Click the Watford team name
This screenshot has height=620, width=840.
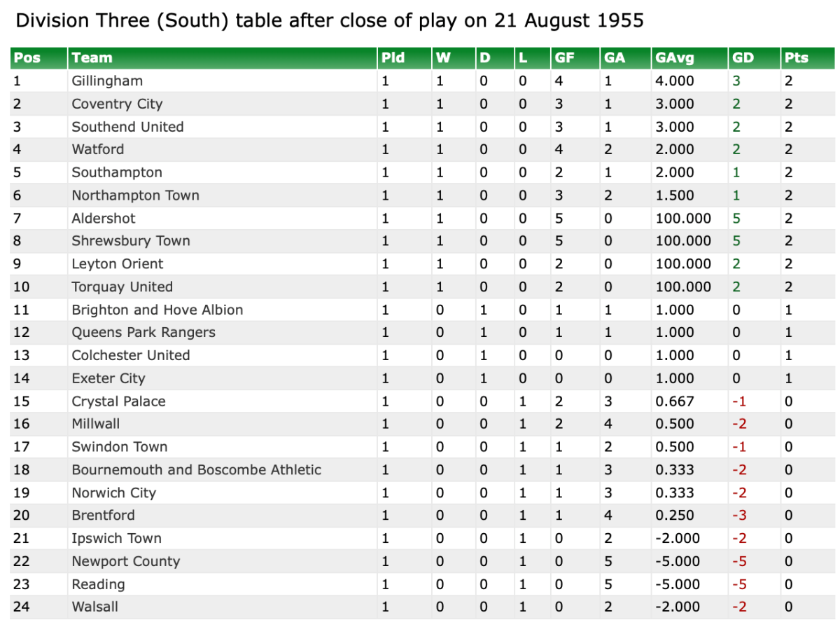tap(98, 149)
